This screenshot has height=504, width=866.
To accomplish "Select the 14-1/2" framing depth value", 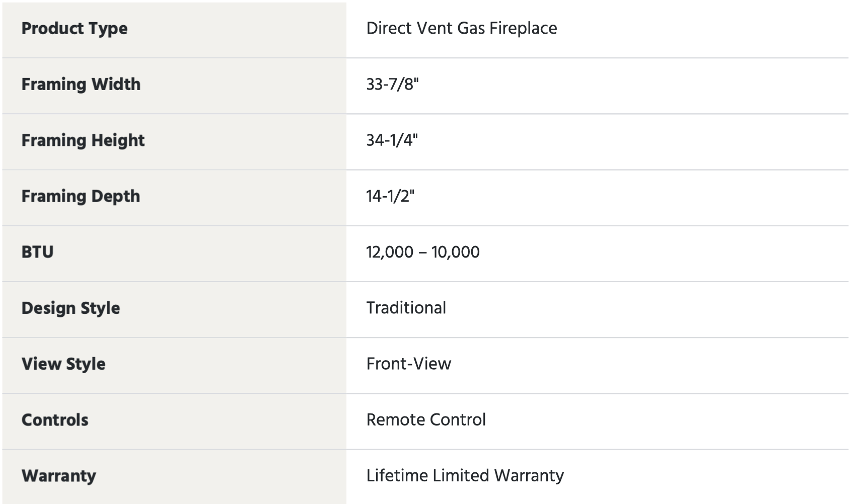I will pos(390,196).
